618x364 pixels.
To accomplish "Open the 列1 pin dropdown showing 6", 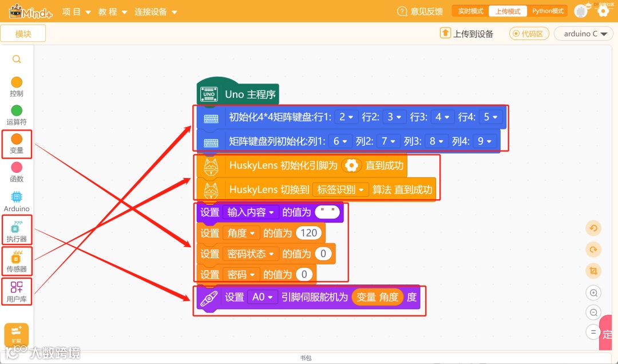I will pos(340,141).
